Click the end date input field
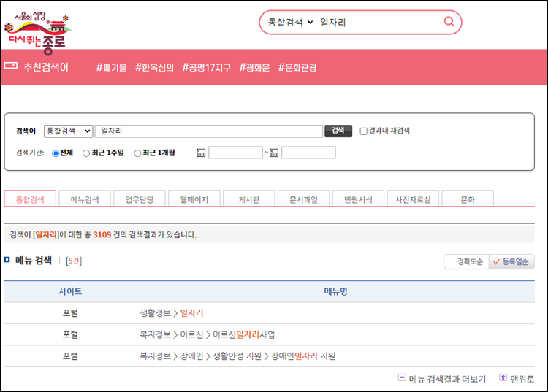Viewport: 548px width, 392px height. (308, 153)
